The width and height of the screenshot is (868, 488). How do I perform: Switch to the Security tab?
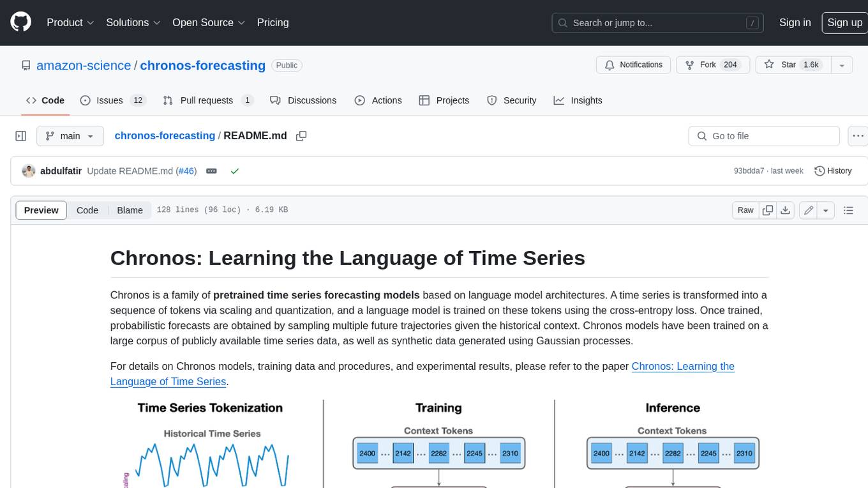(511, 100)
